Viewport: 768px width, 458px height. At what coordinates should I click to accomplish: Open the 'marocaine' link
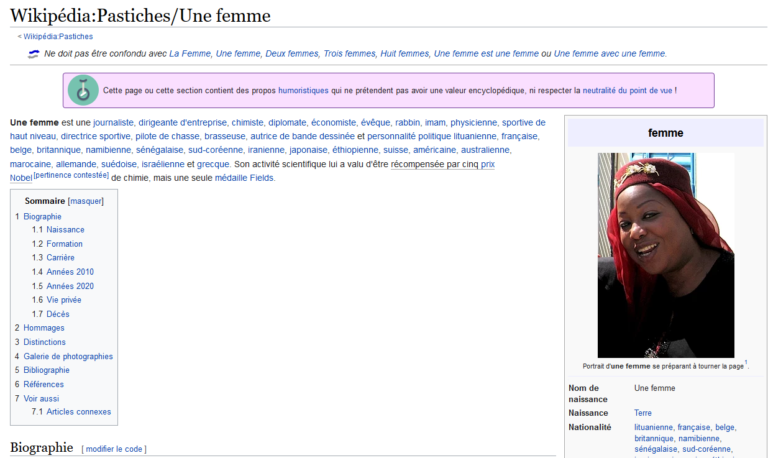click(30, 164)
